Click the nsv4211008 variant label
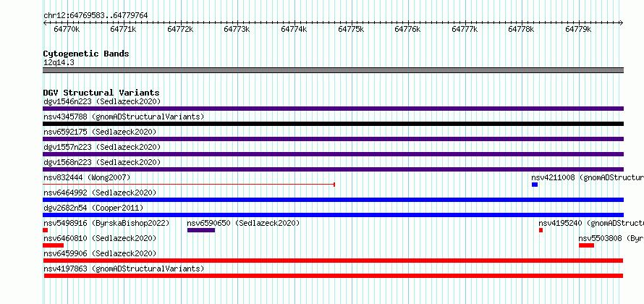The image size is (644, 304). tap(588, 177)
